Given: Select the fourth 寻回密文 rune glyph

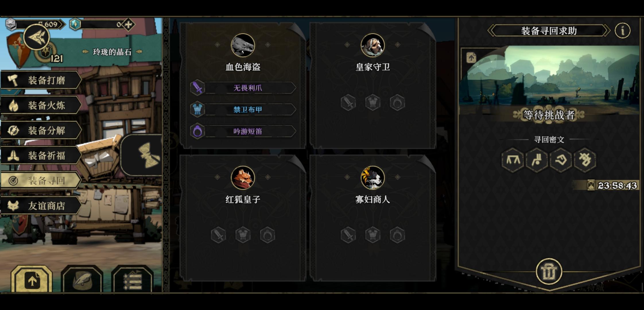Looking at the screenshot, I should pos(585,160).
